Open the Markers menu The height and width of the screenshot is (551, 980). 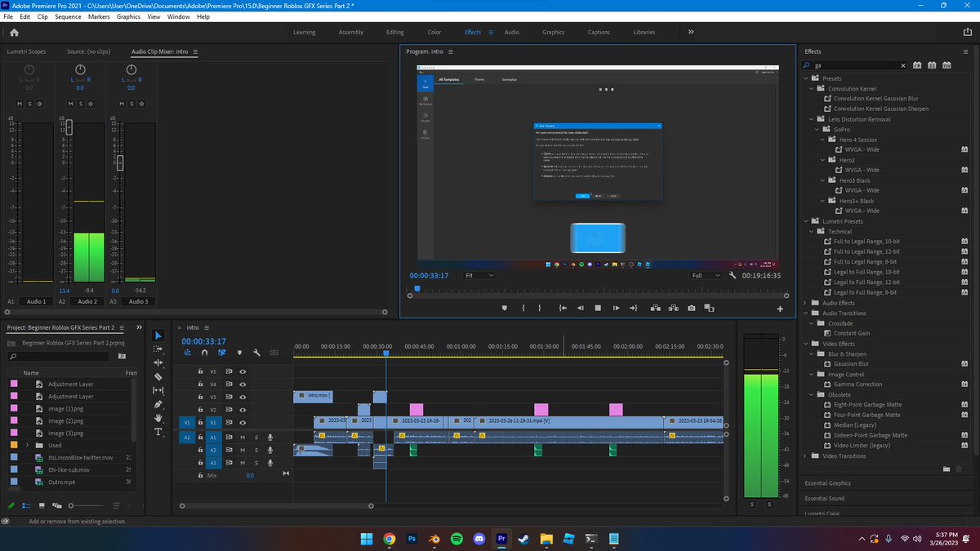99,16
